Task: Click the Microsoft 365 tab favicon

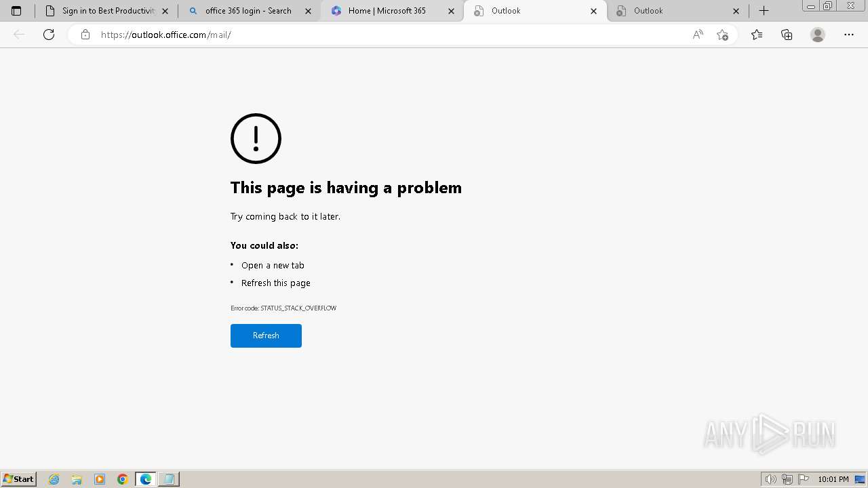Action: (x=336, y=11)
